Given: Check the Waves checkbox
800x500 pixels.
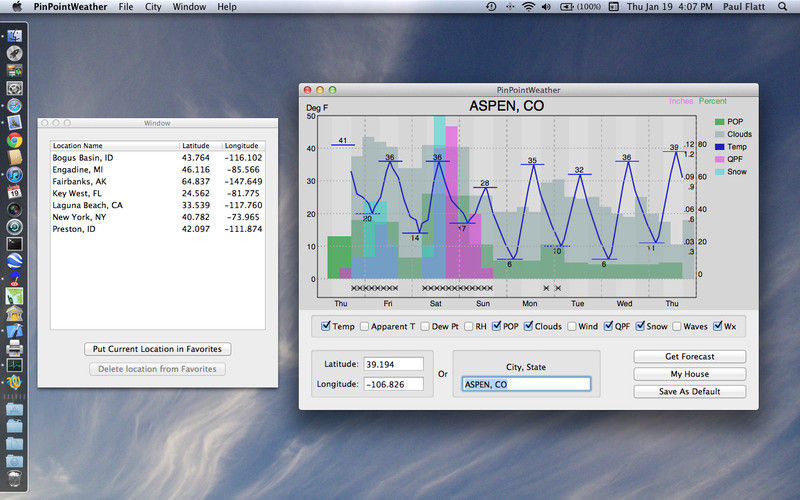Looking at the screenshot, I should [x=677, y=326].
